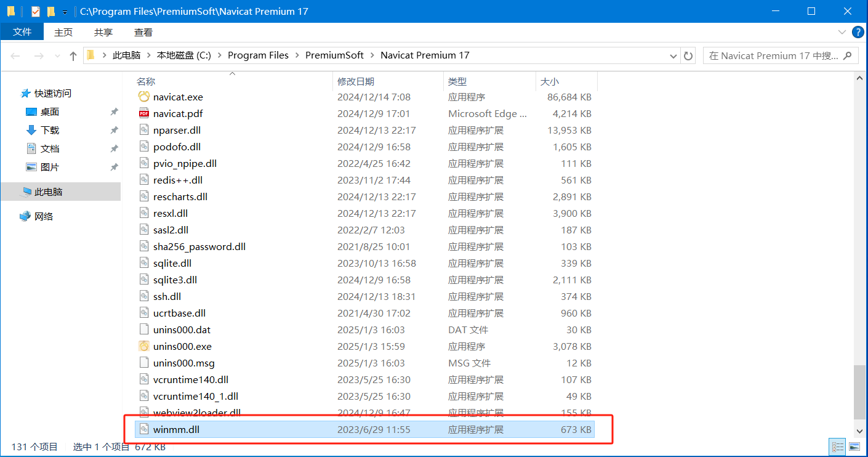Open the window system menu folder icon

point(11,11)
